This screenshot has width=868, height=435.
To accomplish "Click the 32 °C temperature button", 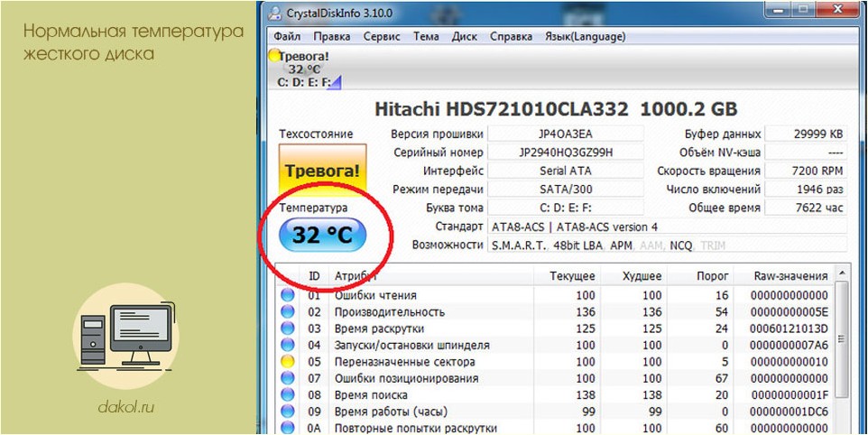I will pos(322,236).
